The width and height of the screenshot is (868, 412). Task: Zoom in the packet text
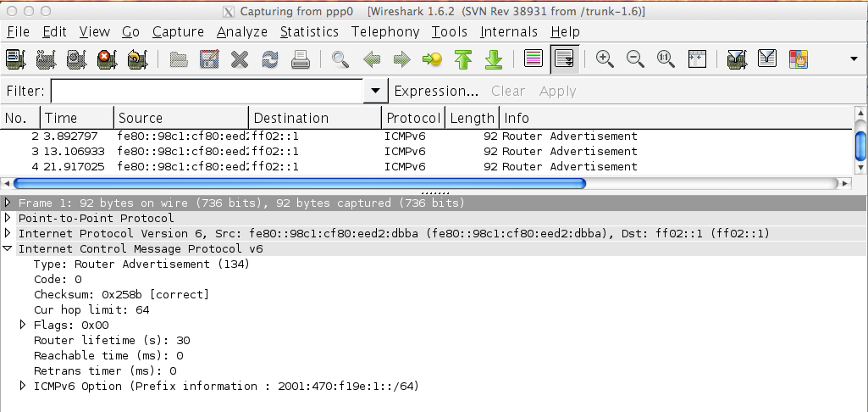pyautogui.click(x=605, y=58)
